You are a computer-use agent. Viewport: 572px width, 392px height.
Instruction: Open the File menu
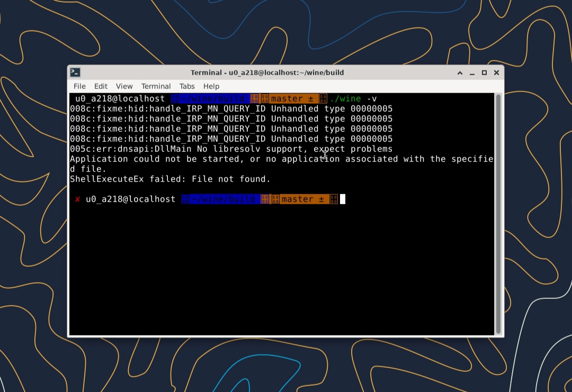pos(79,86)
